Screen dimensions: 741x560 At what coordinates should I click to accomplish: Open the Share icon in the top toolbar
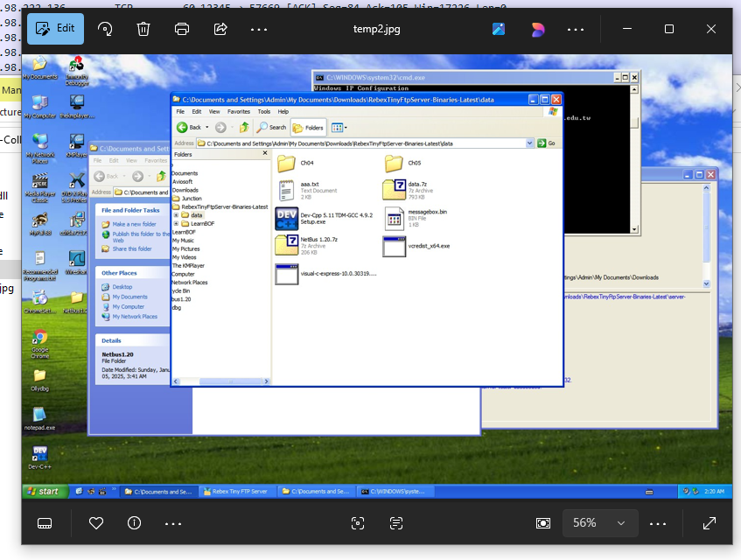click(x=220, y=28)
